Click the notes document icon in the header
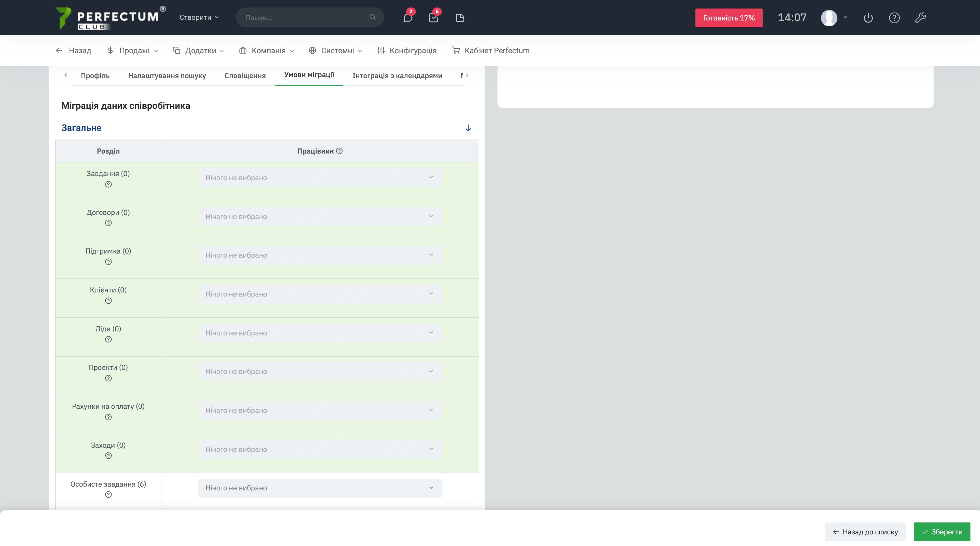 pos(460,17)
